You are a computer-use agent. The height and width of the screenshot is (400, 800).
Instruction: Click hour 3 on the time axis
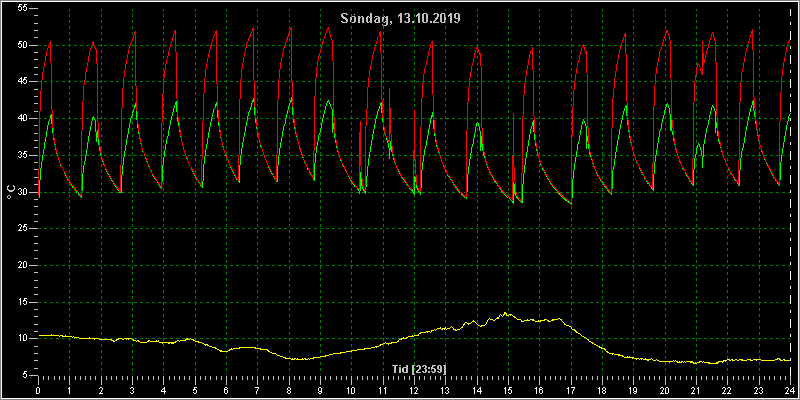click(x=132, y=391)
